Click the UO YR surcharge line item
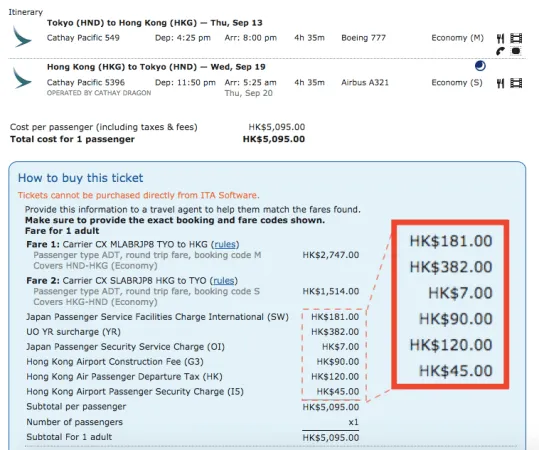The width and height of the screenshot is (539, 450). click(x=74, y=332)
